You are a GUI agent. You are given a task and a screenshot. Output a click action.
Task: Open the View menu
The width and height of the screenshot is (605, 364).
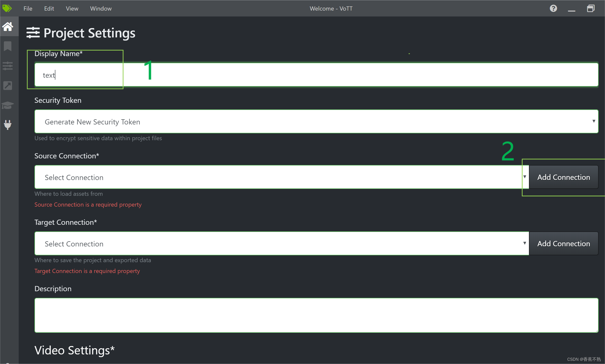(x=72, y=8)
